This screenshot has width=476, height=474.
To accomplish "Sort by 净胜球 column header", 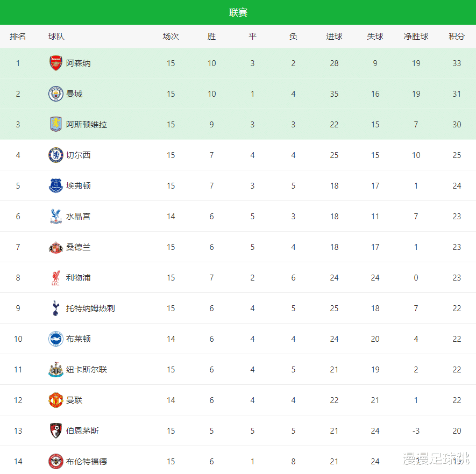I will (416, 37).
